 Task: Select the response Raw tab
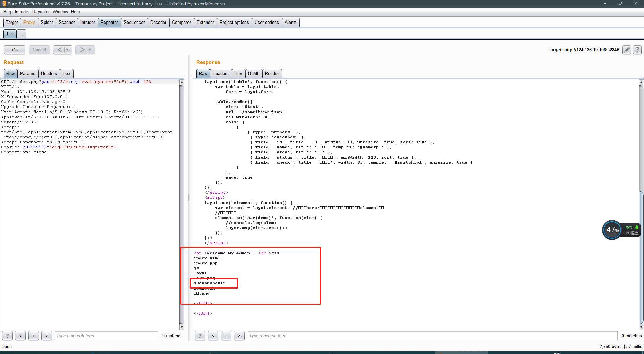click(203, 73)
